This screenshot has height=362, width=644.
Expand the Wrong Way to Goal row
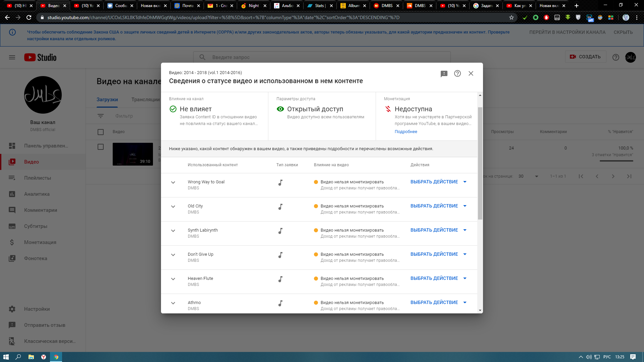[173, 182]
